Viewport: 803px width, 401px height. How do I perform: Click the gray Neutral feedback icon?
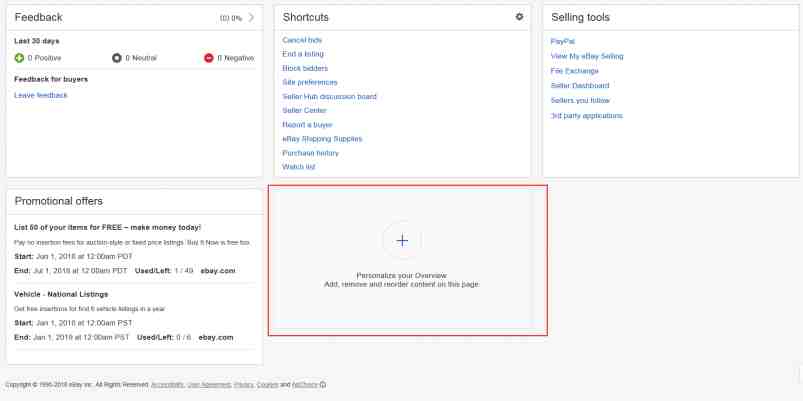(x=117, y=58)
